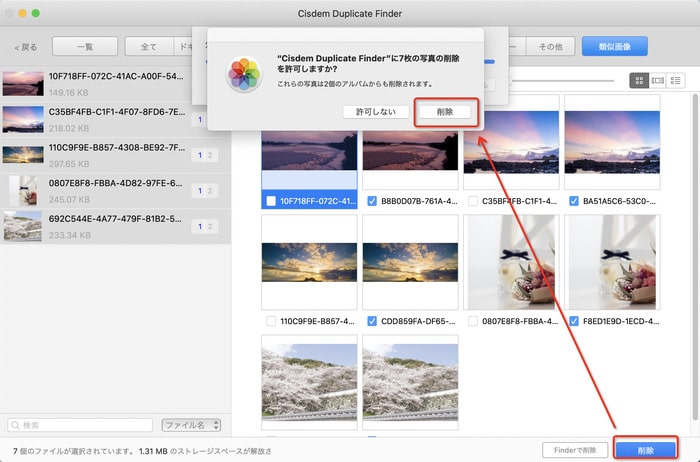This screenshot has height=462, width=700.
Task: Uncheck the CDD859FA-DF65 image checkbox
Action: [372, 321]
